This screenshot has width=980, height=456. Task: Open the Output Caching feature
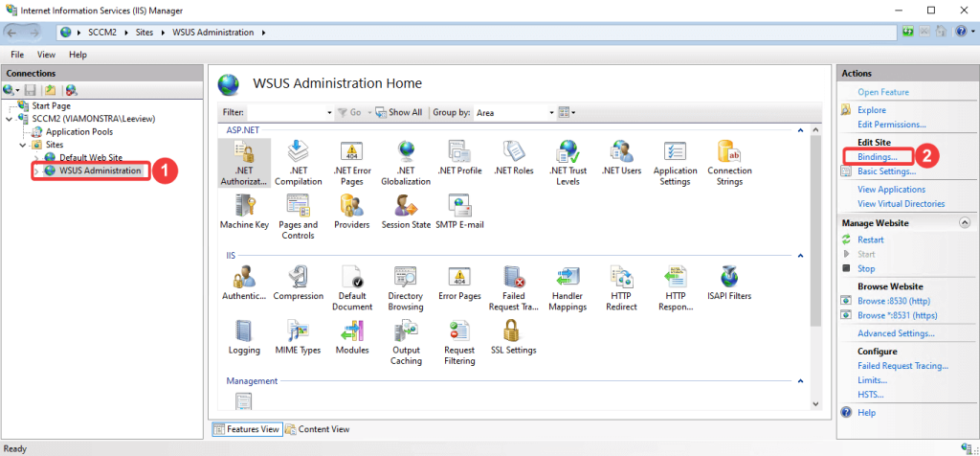406,343
